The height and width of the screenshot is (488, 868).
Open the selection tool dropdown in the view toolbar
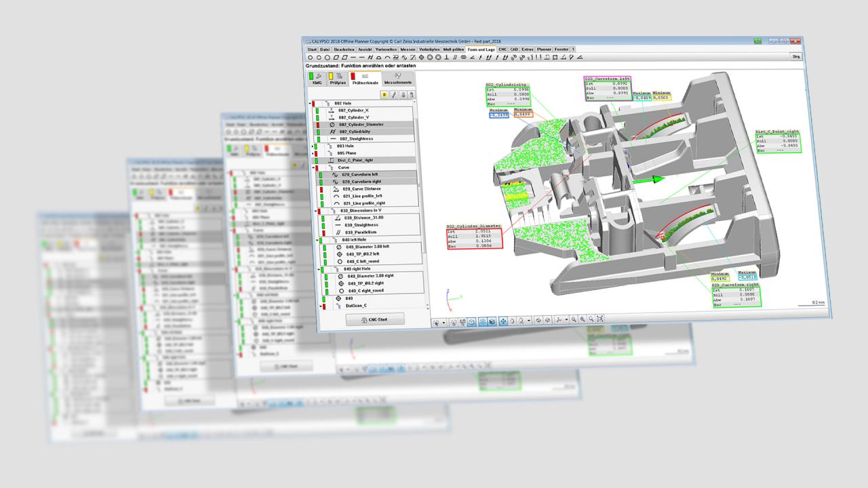[x=443, y=321]
